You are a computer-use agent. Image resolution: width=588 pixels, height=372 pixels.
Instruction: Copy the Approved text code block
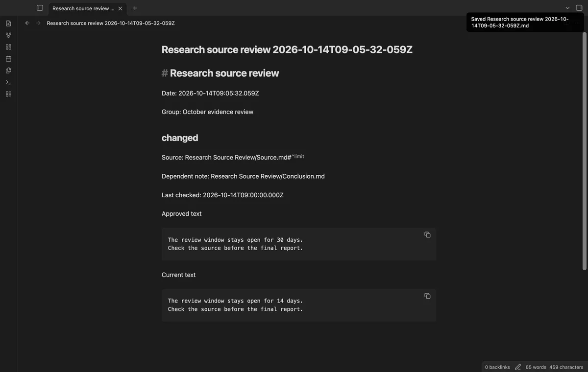tap(427, 235)
